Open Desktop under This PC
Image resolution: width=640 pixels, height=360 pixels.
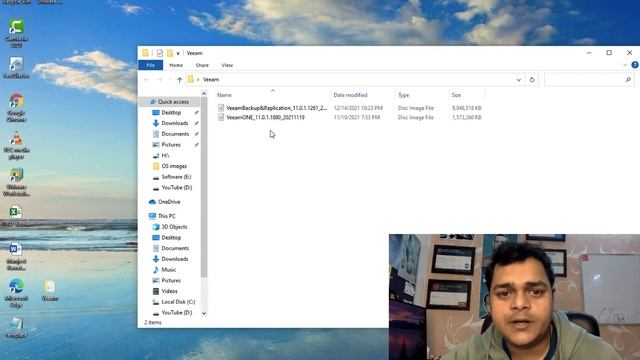pyautogui.click(x=171, y=238)
